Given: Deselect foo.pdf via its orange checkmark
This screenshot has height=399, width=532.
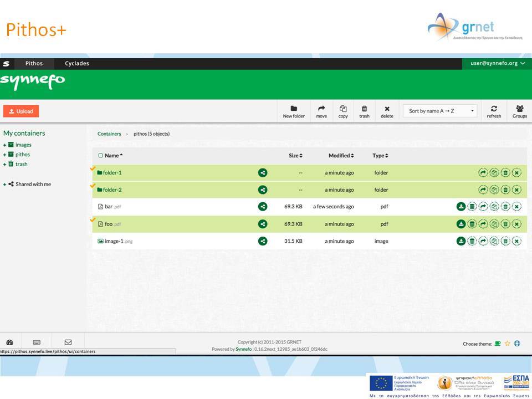Looking at the screenshot, I should pyautogui.click(x=93, y=220).
